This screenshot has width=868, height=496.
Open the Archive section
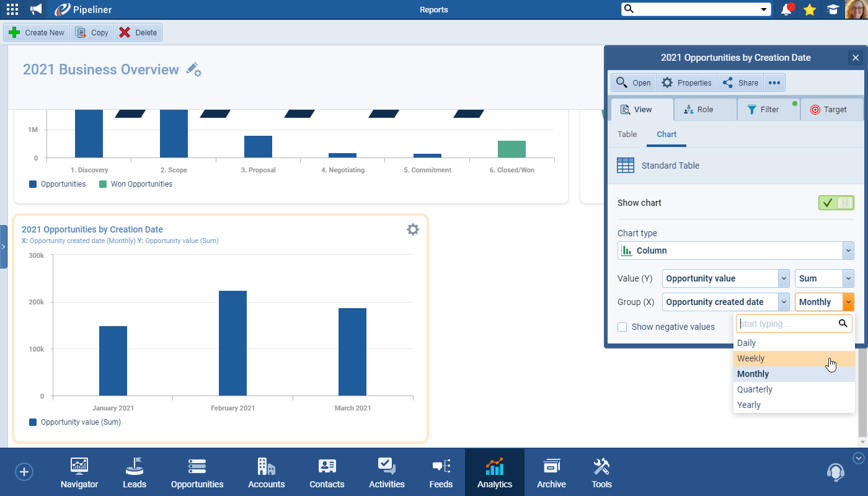pyautogui.click(x=551, y=472)
